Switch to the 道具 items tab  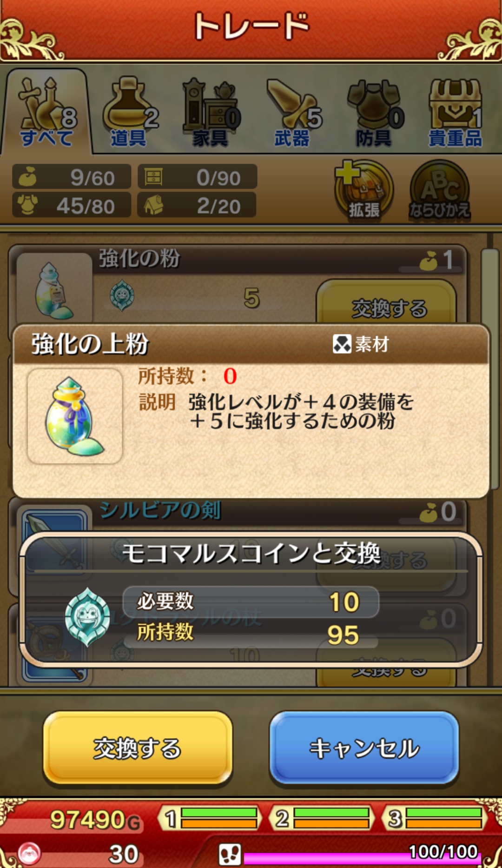(129, 113)
